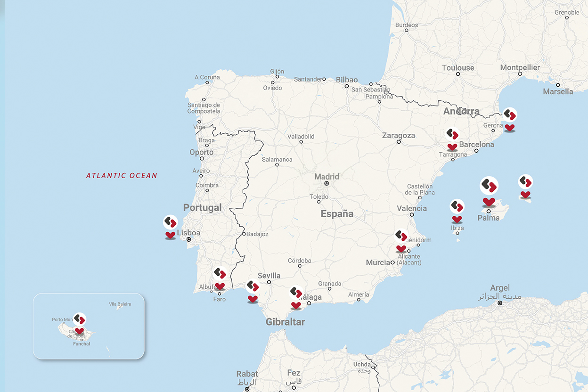Select the large marker west of Palma
Image resolution: width=588 pixels, height=392 pixels.
[488, 185]
